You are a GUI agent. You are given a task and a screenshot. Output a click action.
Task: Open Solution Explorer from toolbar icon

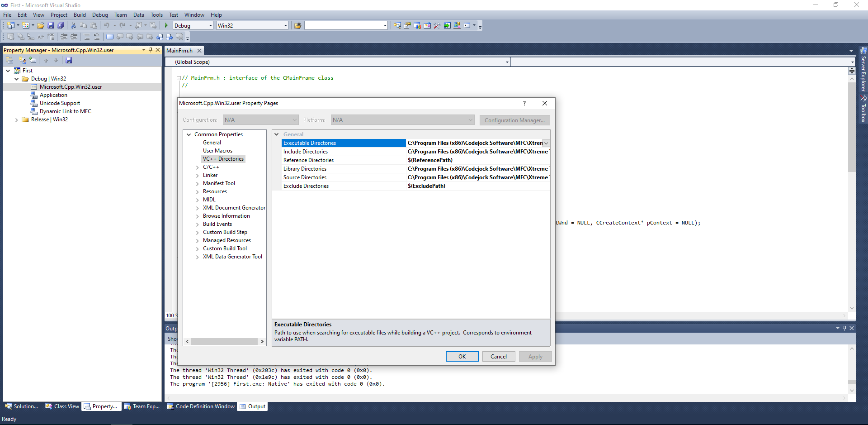point(397,26)
